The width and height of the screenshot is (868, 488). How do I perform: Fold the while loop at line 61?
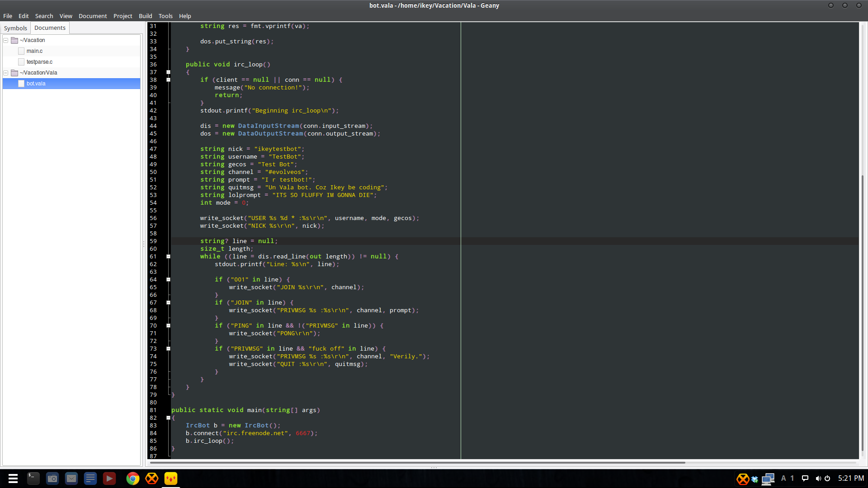click(x=168, y=257)
